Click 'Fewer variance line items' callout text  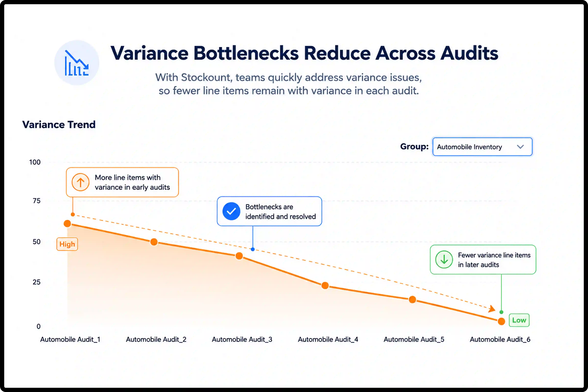point(494,260)
